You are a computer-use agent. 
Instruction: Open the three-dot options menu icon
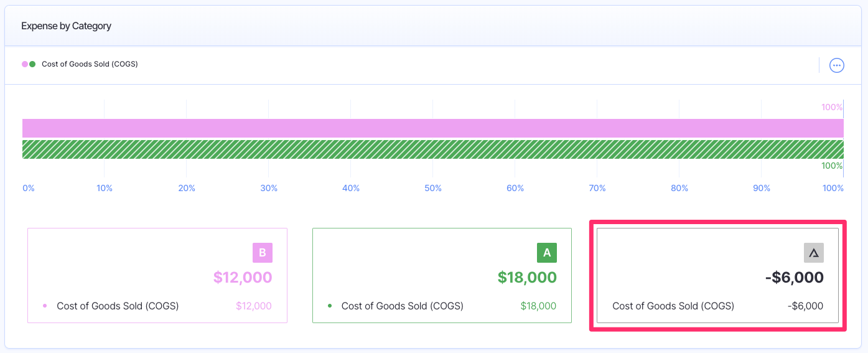837,65
